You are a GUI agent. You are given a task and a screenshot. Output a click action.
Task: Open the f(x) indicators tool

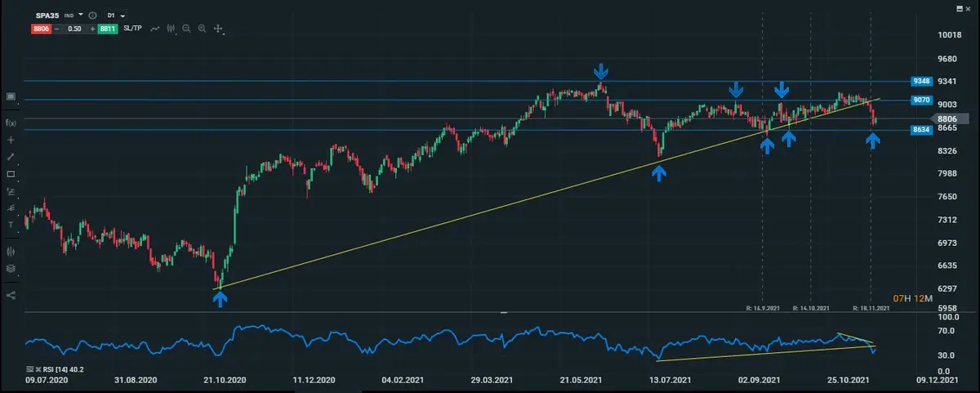(x=11, y=123)
